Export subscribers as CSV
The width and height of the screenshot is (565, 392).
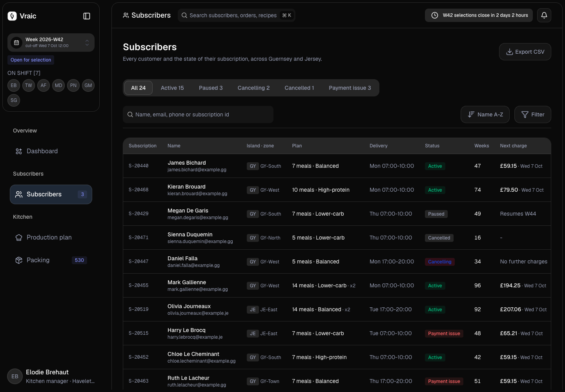click(x=525, y=52)
